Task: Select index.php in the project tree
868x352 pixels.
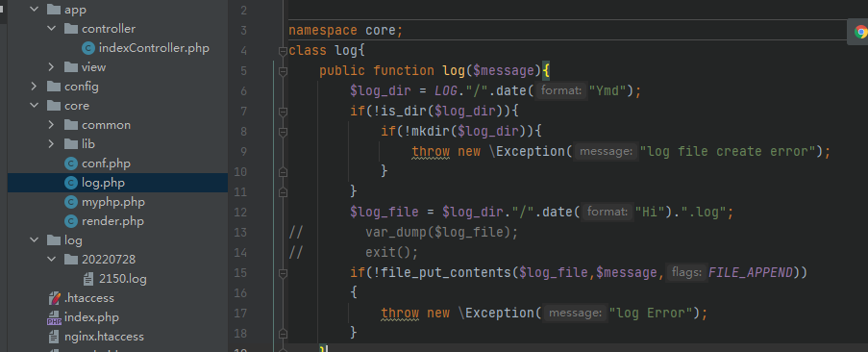Action: coord(91,317)
